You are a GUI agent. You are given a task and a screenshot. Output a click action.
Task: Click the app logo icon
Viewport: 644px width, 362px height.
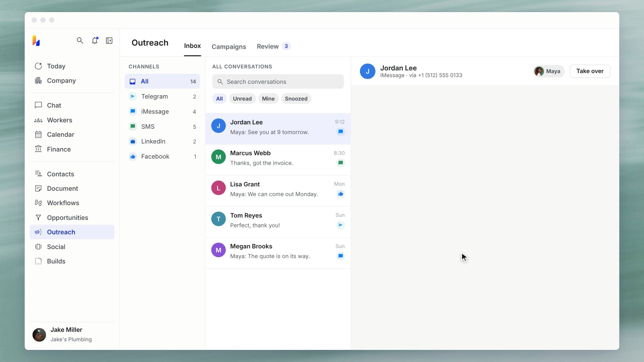tap(36, 41)
